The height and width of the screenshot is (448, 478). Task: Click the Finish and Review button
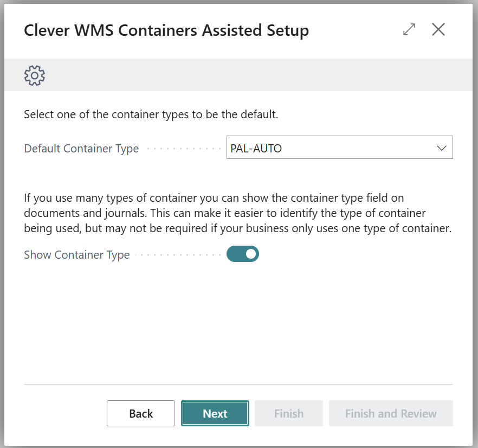pos(391,413)
